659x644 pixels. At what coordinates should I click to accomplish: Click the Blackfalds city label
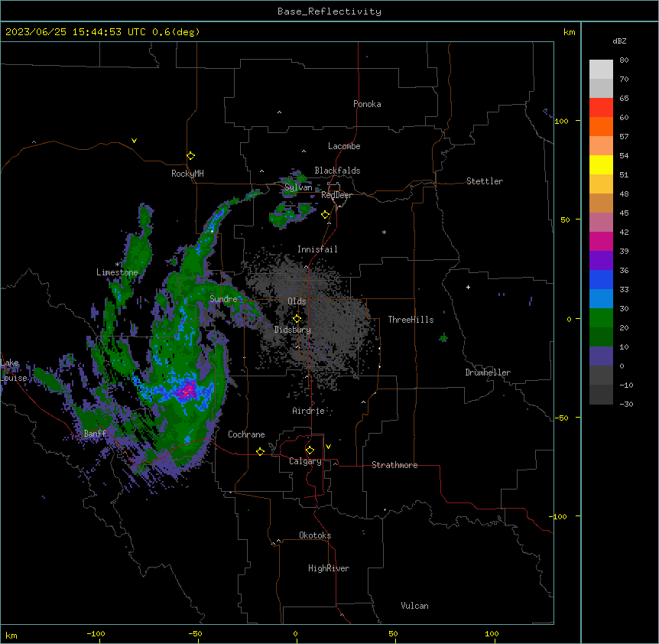pyautogui.click(x=337, y=171)
